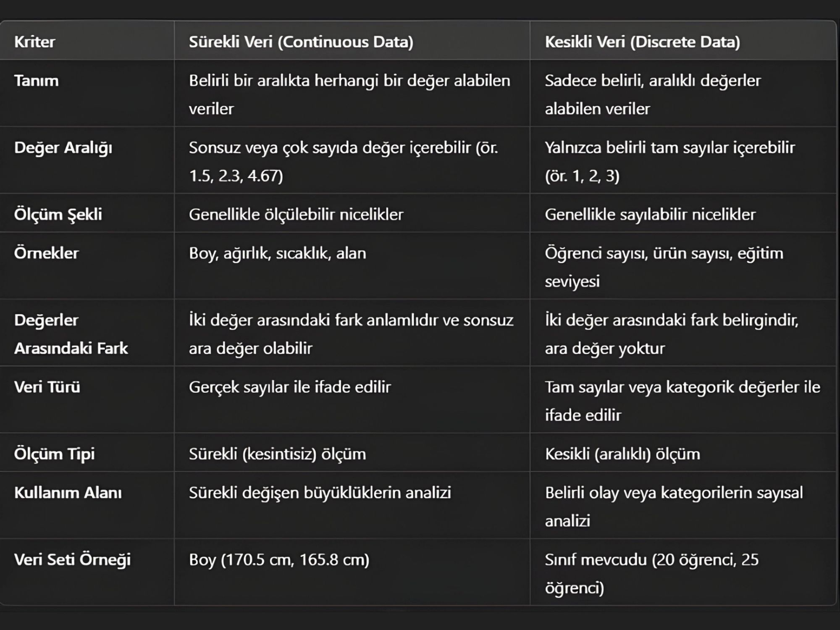Click cell 'Kesikli (aralıklı) ölçüm'

[x=622, y=454]
